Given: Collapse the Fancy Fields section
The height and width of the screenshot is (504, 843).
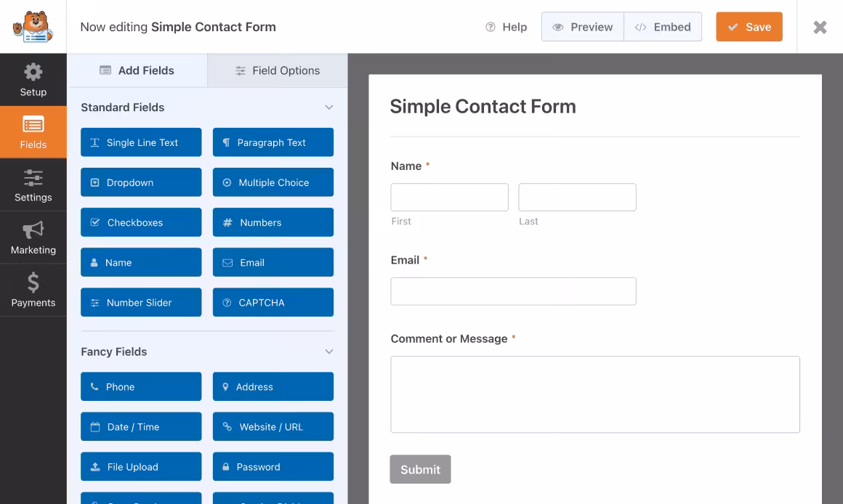Looking at the screenshot, I should click(328, 351).
